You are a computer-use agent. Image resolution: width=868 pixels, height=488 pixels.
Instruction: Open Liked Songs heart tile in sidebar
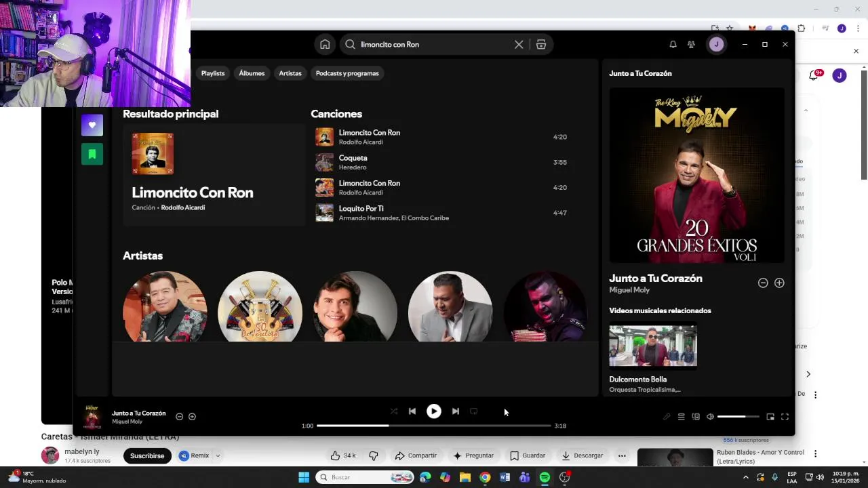pyautogui.click(x=92, y=125)
